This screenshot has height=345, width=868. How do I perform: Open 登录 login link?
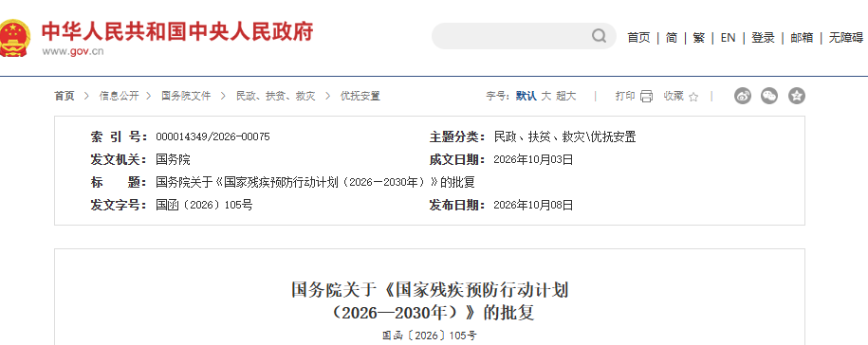tap(763, 38)
